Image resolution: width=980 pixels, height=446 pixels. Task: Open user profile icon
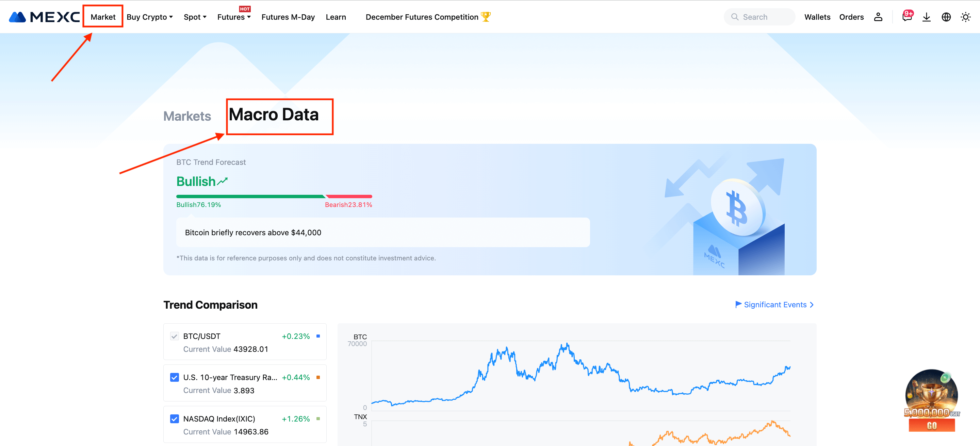coord(878,17)
